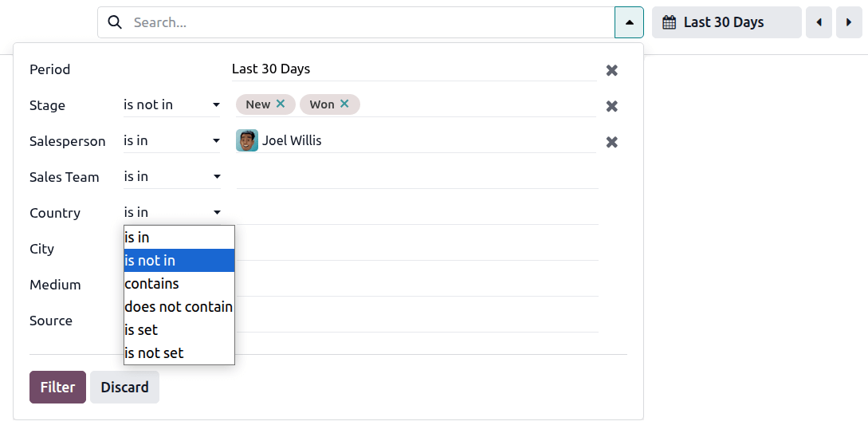This screenshot has height=433, width=868.
Task: Clear the Stage filter row
Action: (611, 106)
